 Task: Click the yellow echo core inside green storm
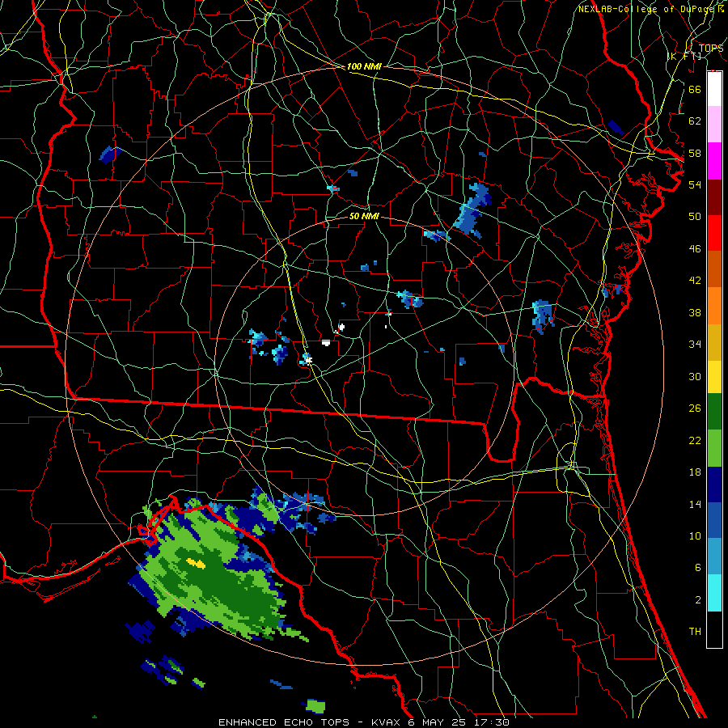click(196, 564)
